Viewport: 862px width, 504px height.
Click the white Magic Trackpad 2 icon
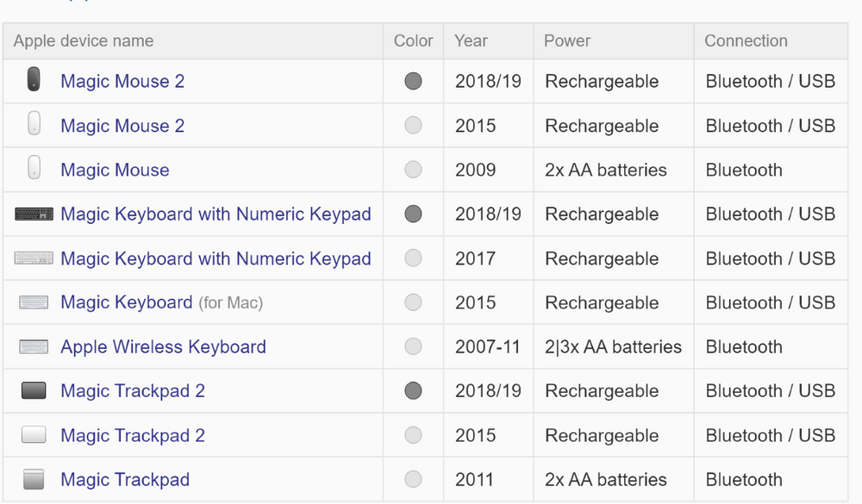tap(34, 435)
